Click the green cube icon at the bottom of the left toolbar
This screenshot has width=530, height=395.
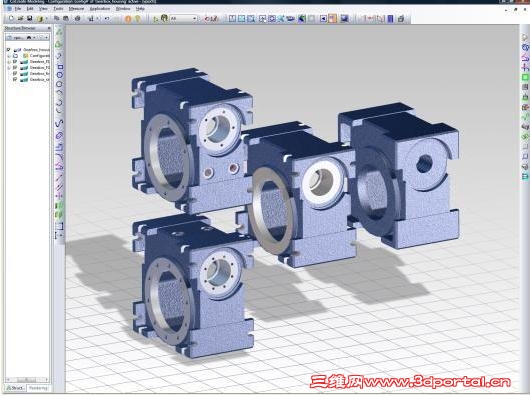coord(59,215)
